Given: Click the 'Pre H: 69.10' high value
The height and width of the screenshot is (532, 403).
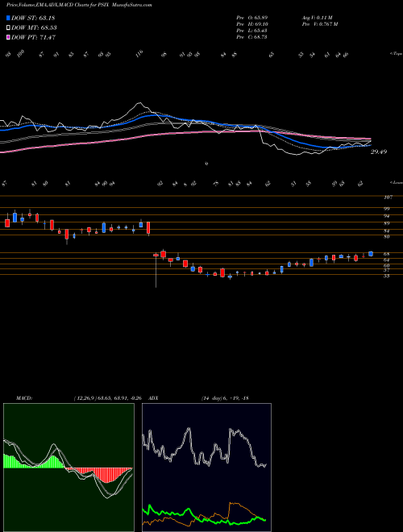Looking at the screenshot, I should (x=252, y=24).
